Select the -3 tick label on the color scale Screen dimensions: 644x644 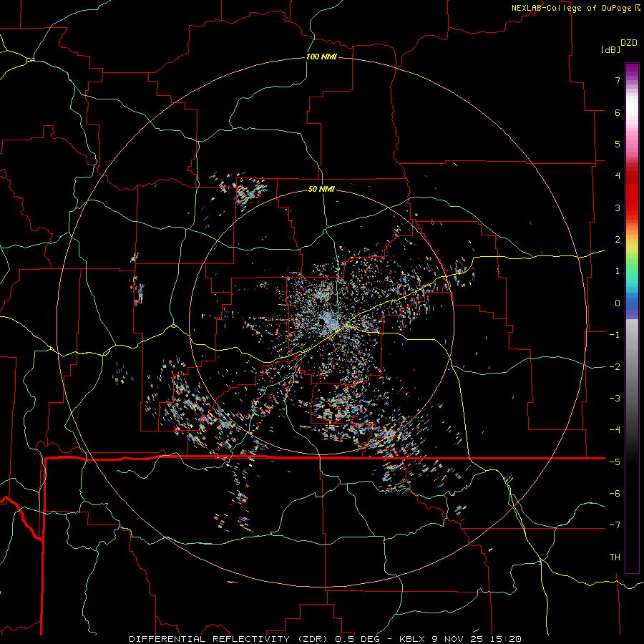pos(615,399)
